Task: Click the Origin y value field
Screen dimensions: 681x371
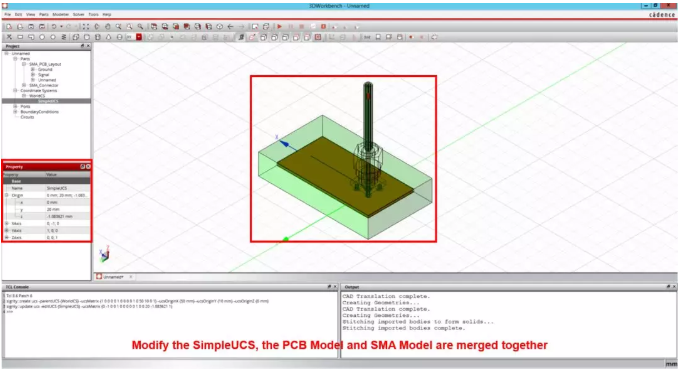Action: pyautogui.click(x=67, y=209)
